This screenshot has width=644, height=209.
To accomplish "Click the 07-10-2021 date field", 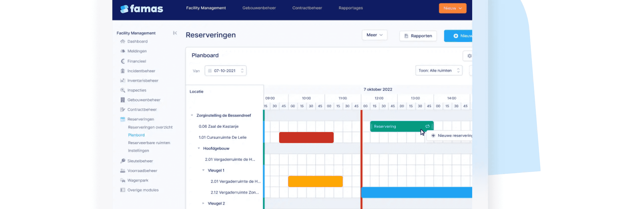I will coord(225,71).
